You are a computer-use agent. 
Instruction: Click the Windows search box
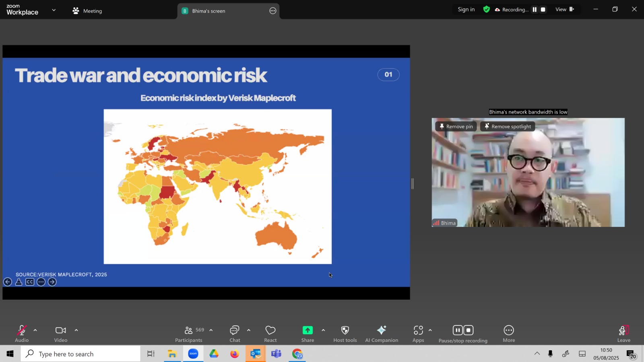pos(80,354)
